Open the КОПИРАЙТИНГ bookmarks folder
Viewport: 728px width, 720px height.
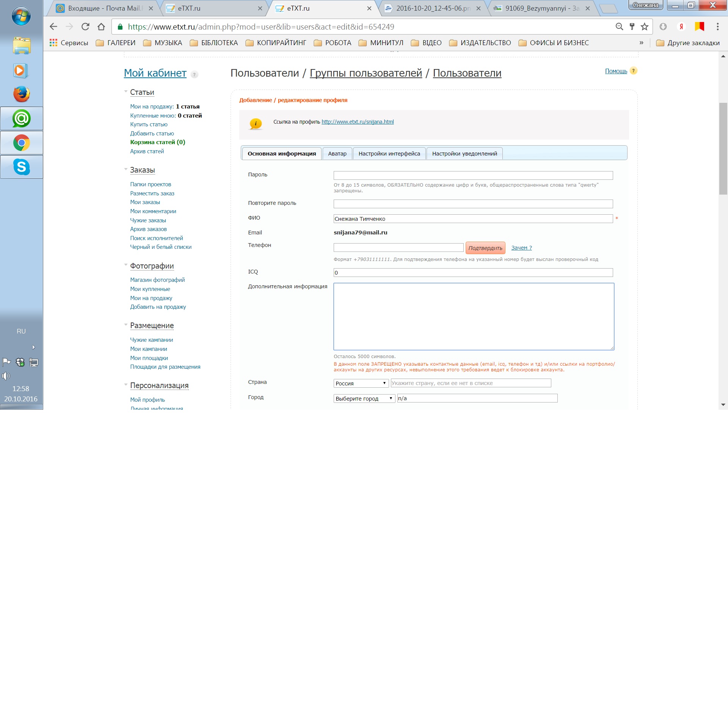(276, 43)
